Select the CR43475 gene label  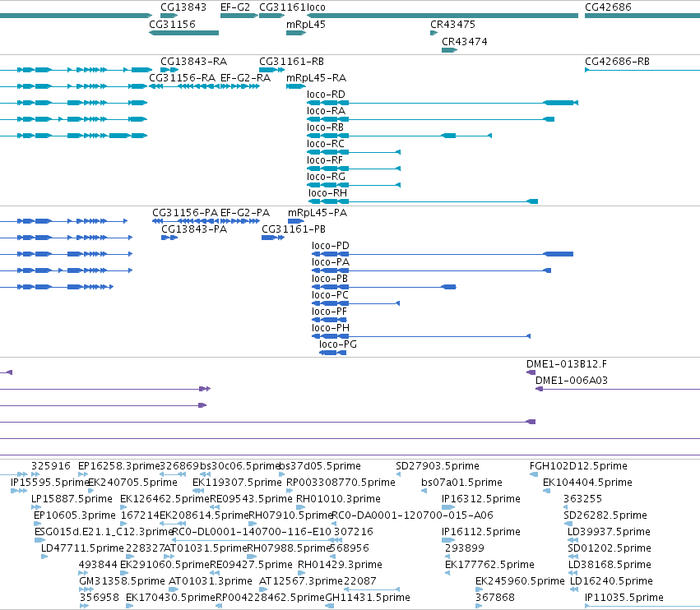click(x=452, y=25)
